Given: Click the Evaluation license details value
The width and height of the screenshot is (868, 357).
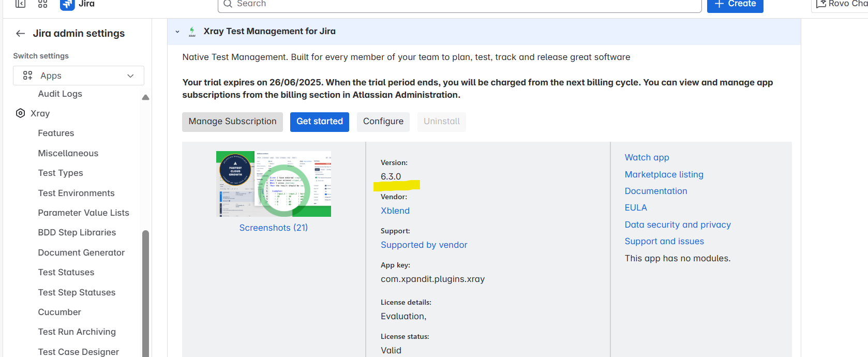Looking at the screenshot, I should 403,316.
